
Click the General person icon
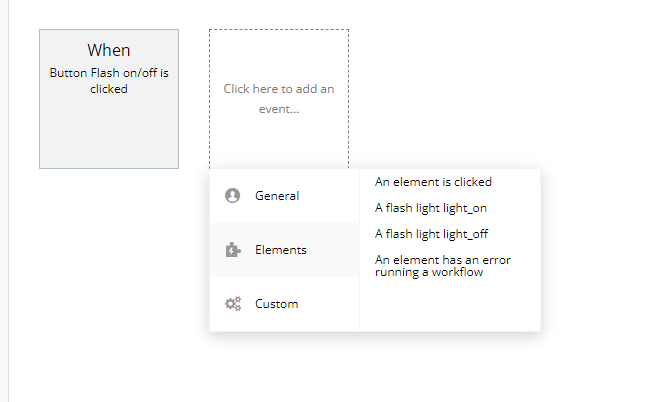pos(233,196)
